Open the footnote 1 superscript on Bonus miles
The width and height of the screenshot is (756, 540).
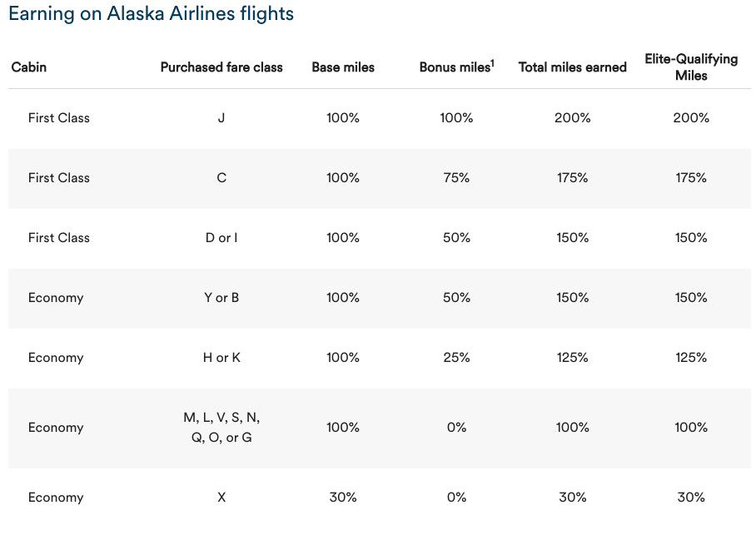tap(492, 62)
